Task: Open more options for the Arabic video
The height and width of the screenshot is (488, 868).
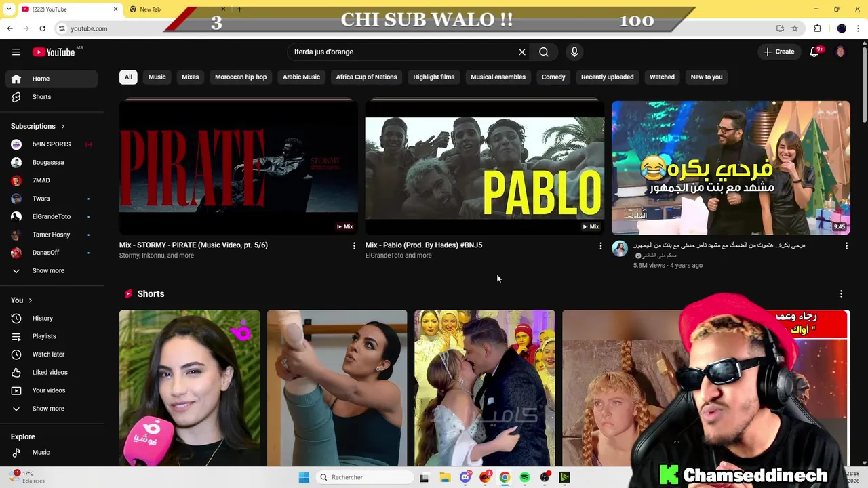Action: coord(846,246)
